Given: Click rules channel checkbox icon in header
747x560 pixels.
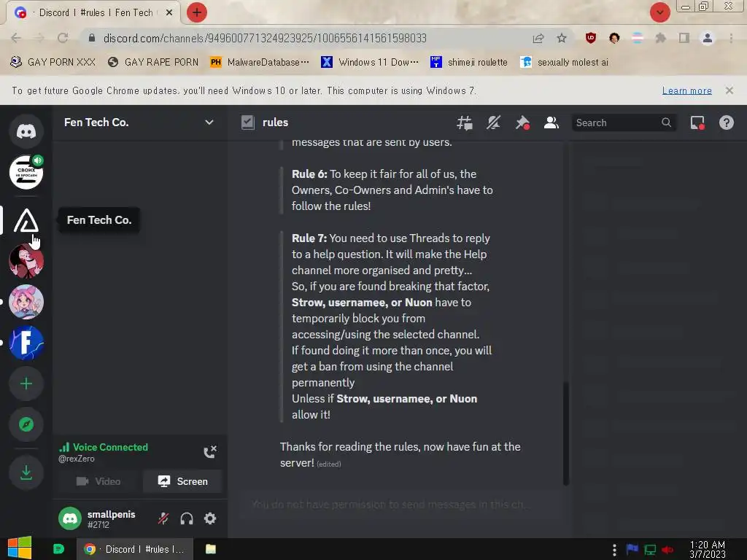Looking at the screenshot, I should point(248,122).
